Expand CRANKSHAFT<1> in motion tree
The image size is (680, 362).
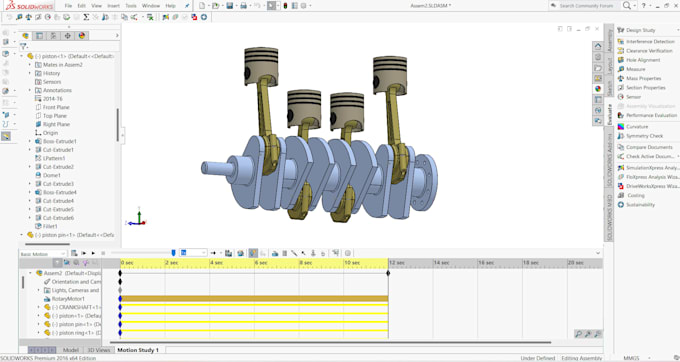pyautogui.click(x=39, y=307)
